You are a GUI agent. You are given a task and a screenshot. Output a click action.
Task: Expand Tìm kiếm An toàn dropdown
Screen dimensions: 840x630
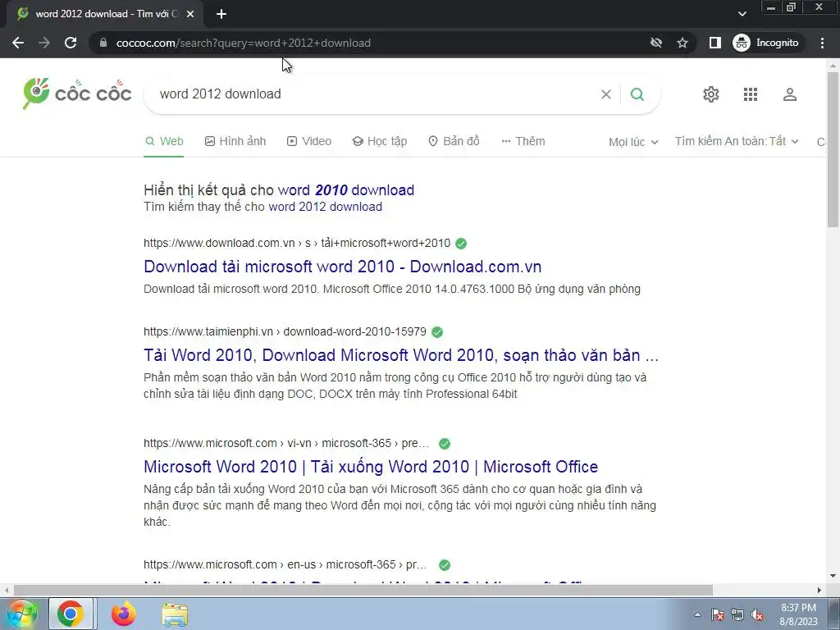pyautogui.click(x=737, y=141)
